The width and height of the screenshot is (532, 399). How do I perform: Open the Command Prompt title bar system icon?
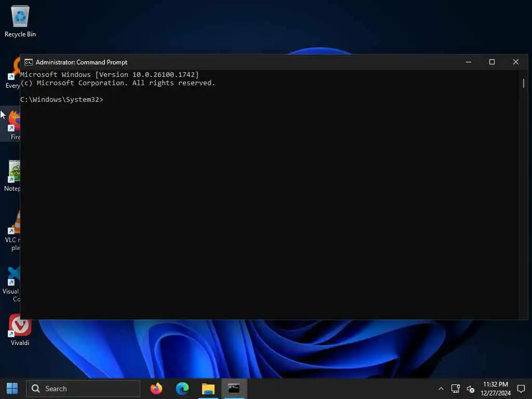pyautogui.click(x=29, y=62)
